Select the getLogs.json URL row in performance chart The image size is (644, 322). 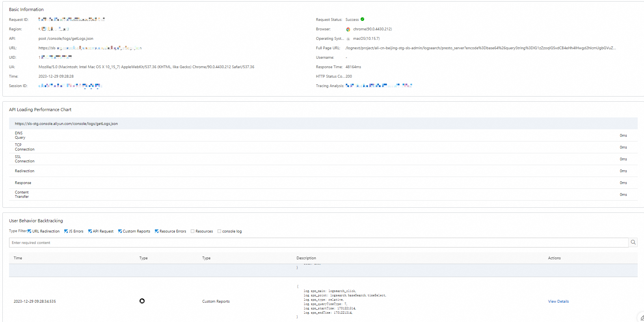point(323,123)
